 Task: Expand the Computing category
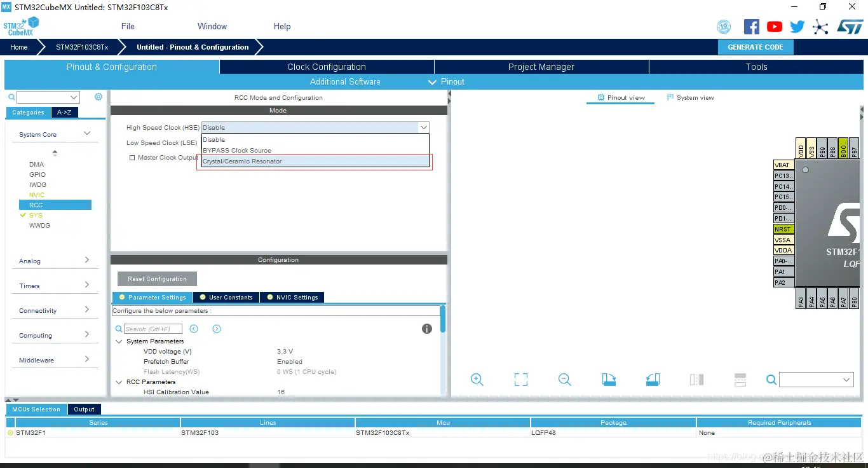(87, 334)
